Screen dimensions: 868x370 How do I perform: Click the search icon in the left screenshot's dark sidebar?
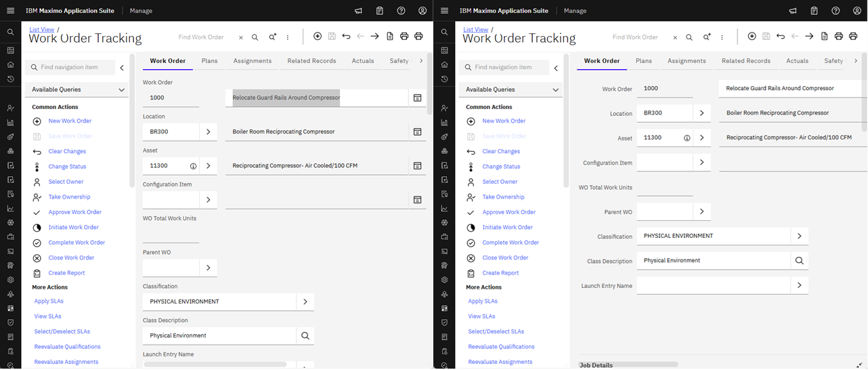(x=10, y=32)
